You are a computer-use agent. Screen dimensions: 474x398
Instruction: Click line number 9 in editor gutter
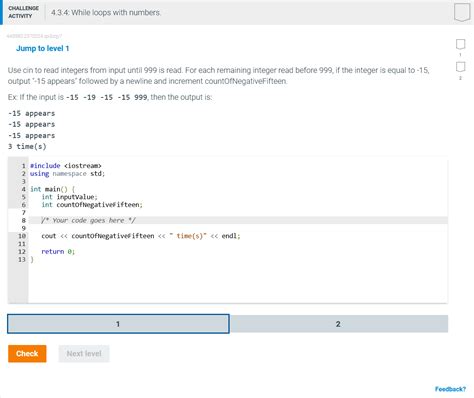(24, 228)
